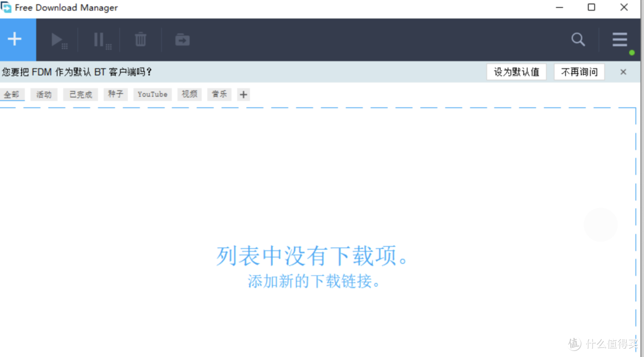The width and height of the screenshot is (644, 357).
Task: Click the small plus to add a new tab
Action: [243, 94]
